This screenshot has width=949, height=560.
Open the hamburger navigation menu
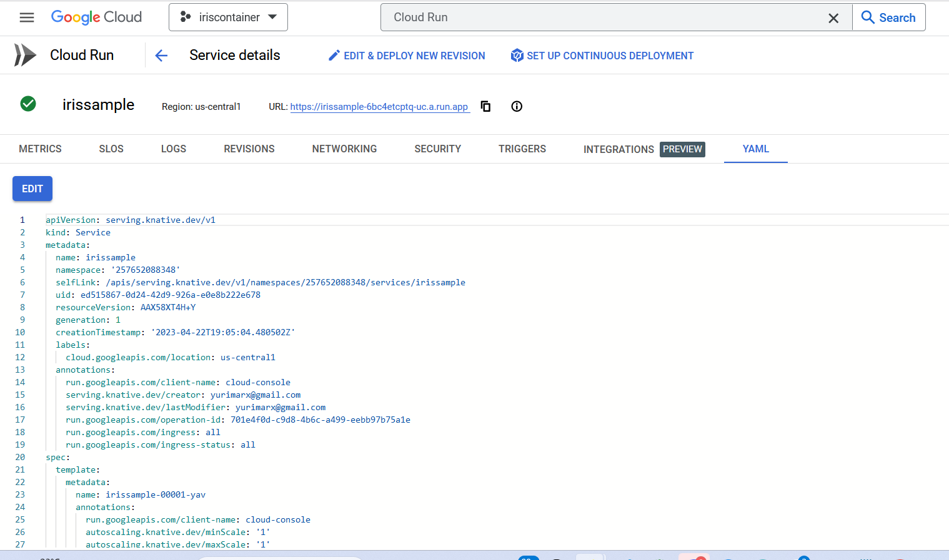pos(27,17)
